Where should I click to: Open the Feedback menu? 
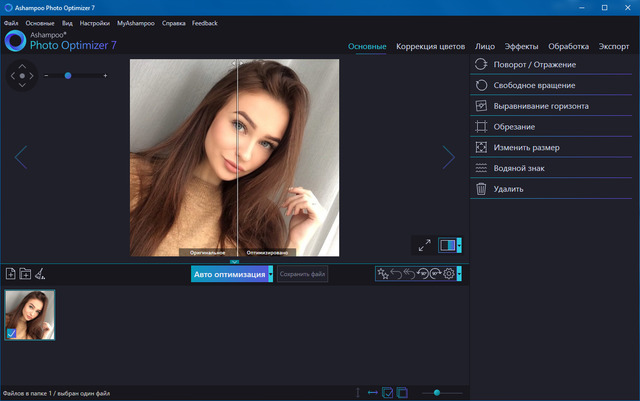coord(204,23)
